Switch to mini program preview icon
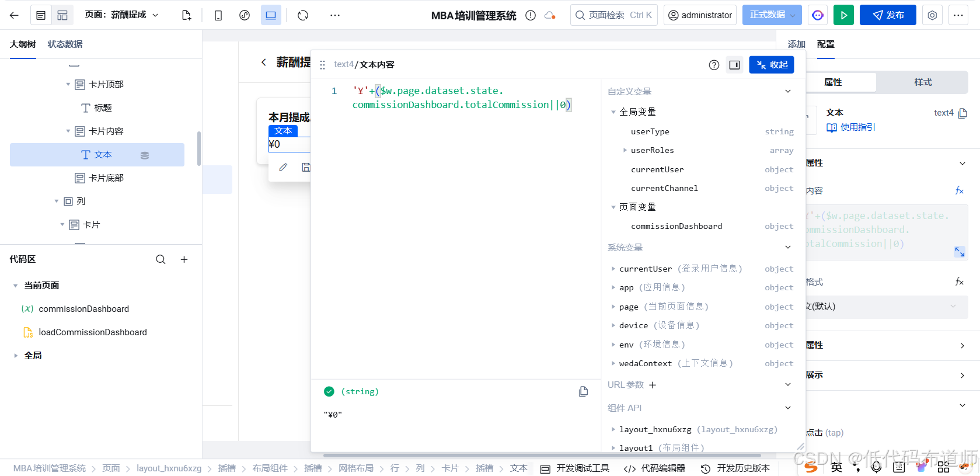The image size is (980, 476). point(245,15)
